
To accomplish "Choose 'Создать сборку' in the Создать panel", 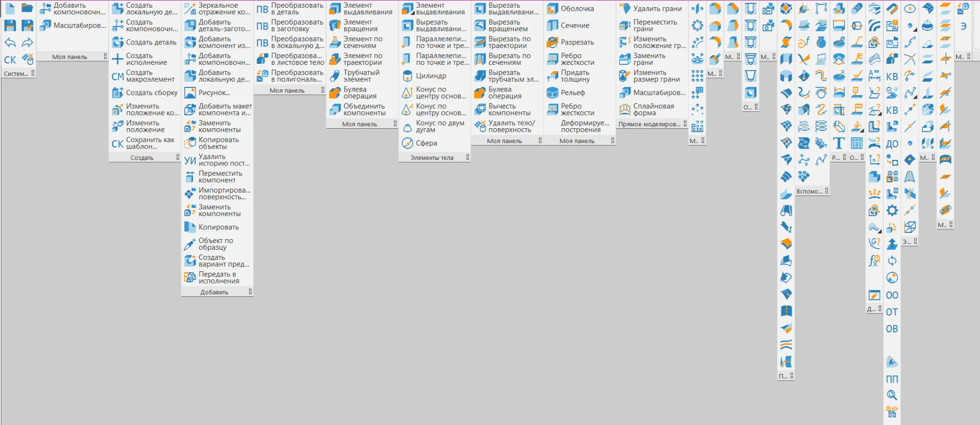I will 144,92.
